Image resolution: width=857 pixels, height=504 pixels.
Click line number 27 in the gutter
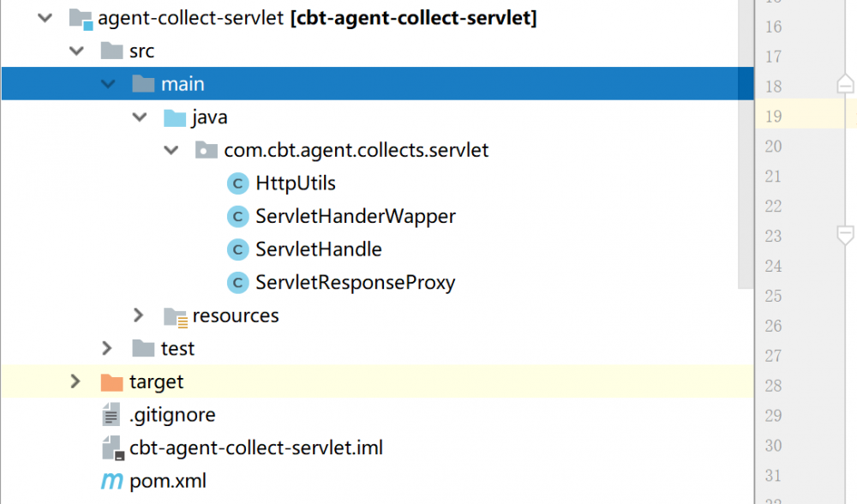(773, 356)
